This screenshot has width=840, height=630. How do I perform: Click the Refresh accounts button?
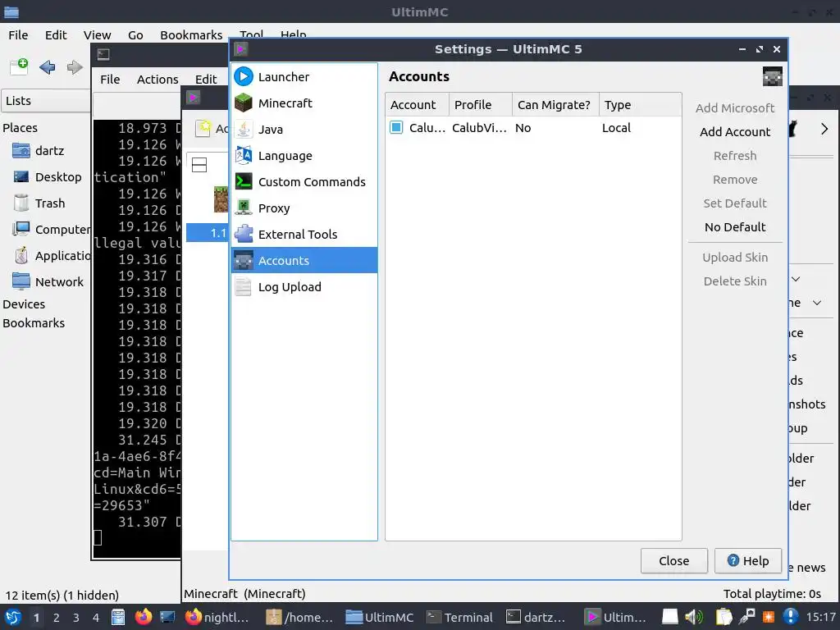pyautogui.click(x=735, y=156)
